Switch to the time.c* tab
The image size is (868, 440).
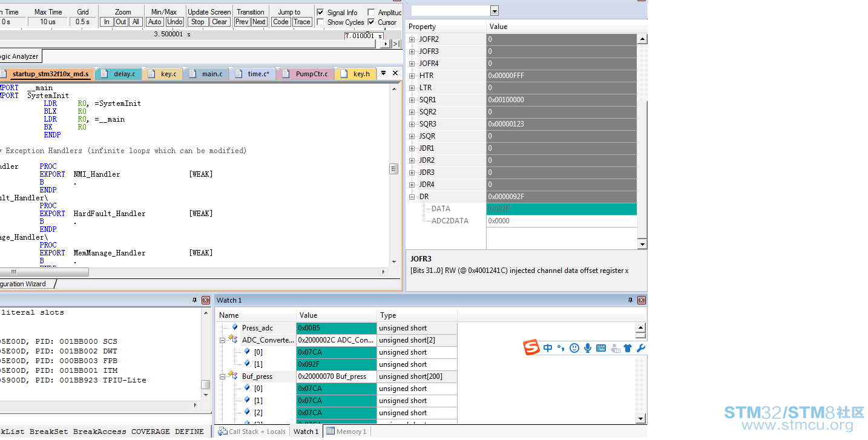[253, 74]
